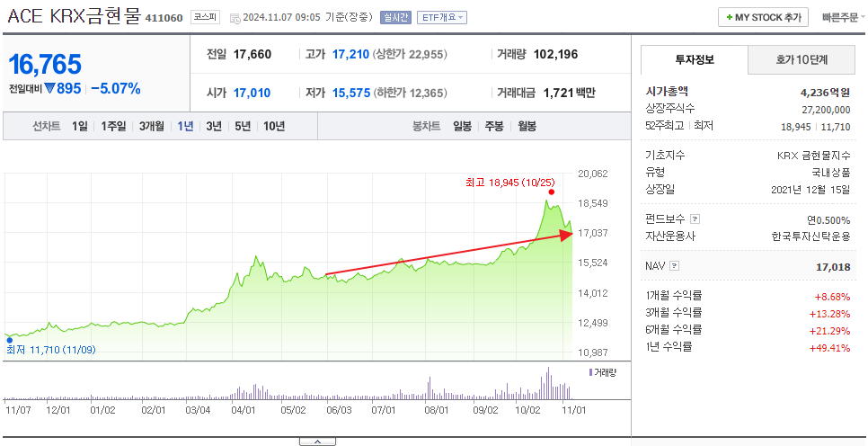
Task: Click the NAV value 17,018
Action: (x=833, y=267)
